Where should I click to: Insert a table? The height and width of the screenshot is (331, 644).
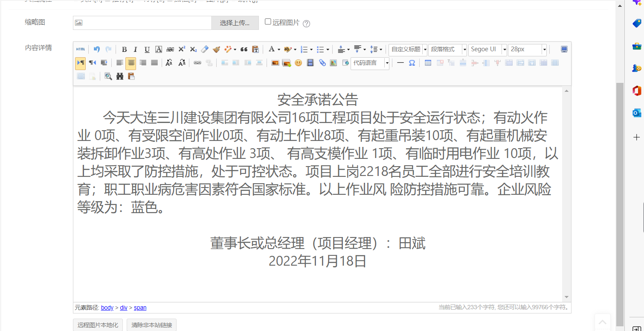428,63
